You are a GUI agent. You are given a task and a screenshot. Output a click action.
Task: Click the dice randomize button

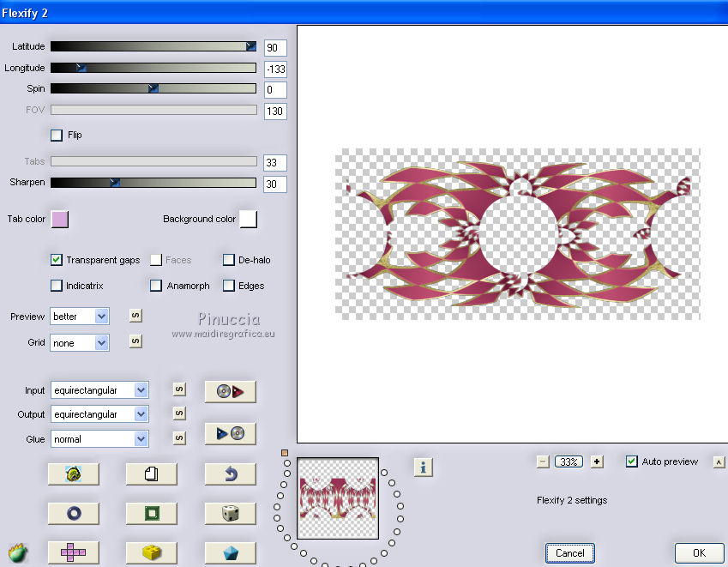[x=231, y=514]
